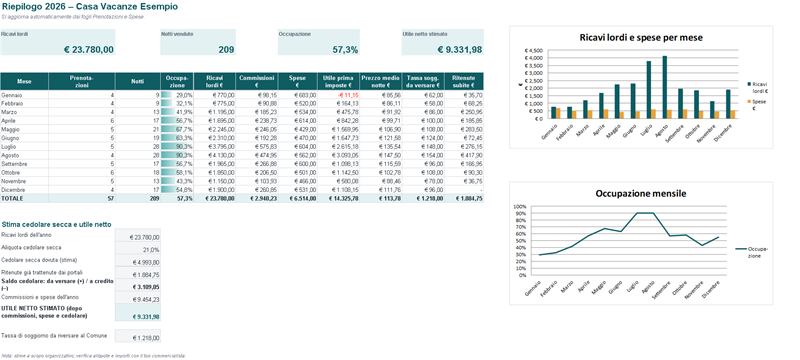Click the 'TOTALE' row label
This screenshot has width=800, height=360.
(x=12, y=198)
